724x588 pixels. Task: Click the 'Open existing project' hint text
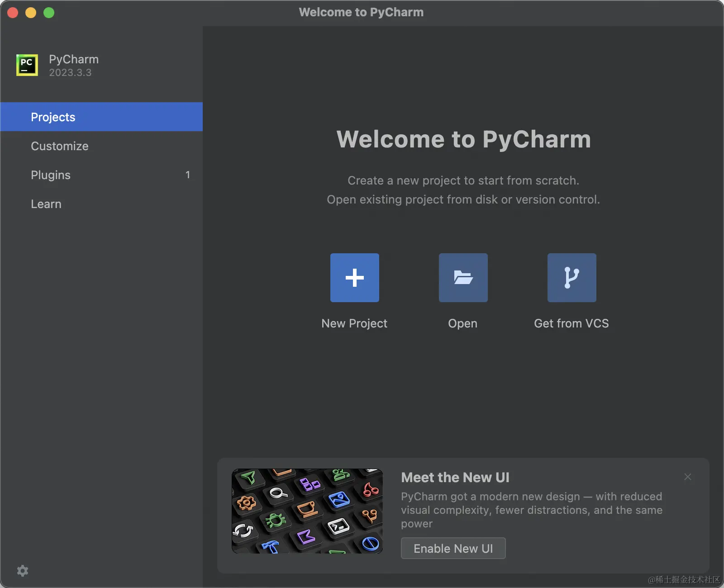click(463, 199)
